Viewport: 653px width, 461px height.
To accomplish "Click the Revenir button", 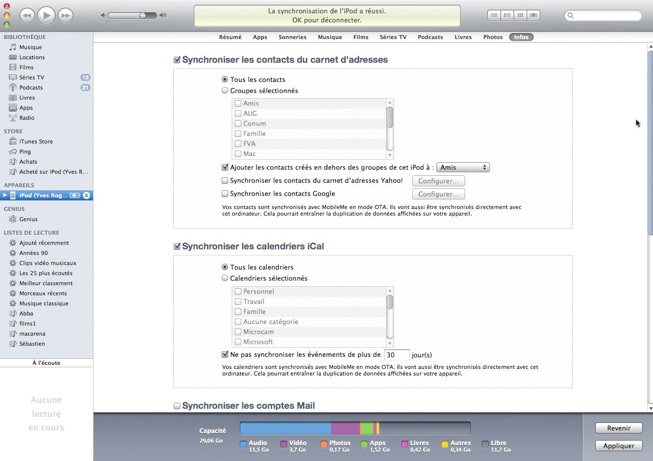I will point(618,428).
